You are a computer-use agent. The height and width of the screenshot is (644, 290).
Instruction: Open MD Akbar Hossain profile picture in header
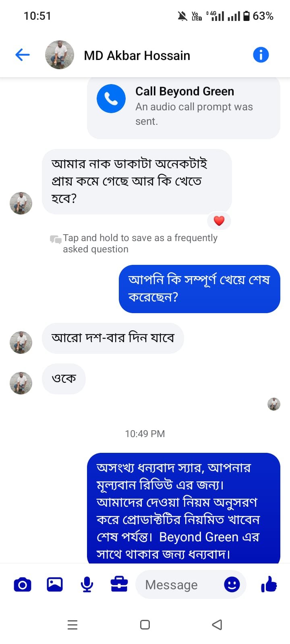(x=60, y=55)
